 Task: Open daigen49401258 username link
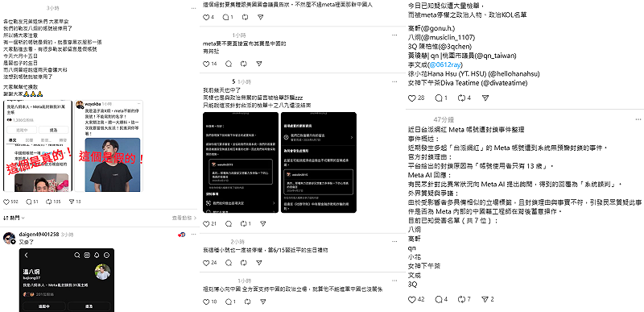click(x=39, y=235)
